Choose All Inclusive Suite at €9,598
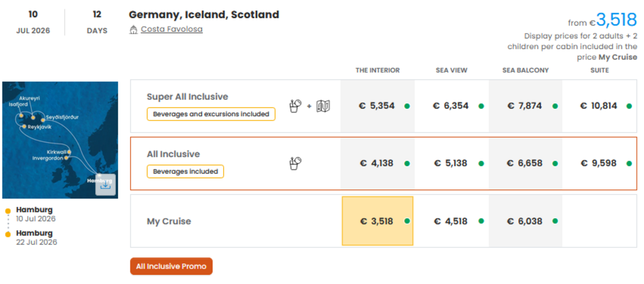This screenshot has height=284, width=644. [598, 163]
